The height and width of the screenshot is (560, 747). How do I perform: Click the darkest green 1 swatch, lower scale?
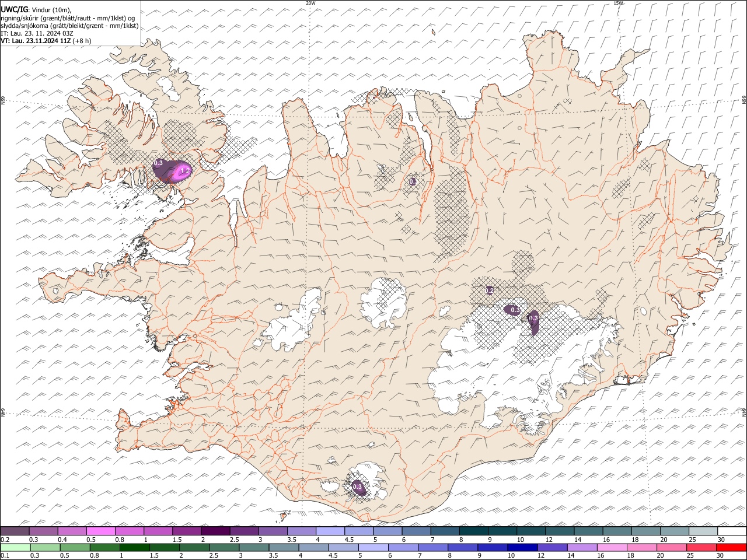click(x=134, y=547)
